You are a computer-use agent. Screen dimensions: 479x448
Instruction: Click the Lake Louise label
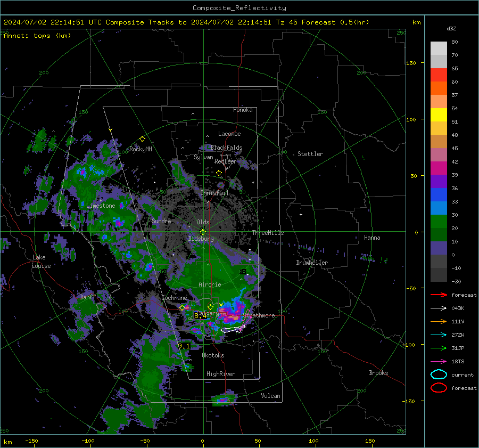[42, 262]
